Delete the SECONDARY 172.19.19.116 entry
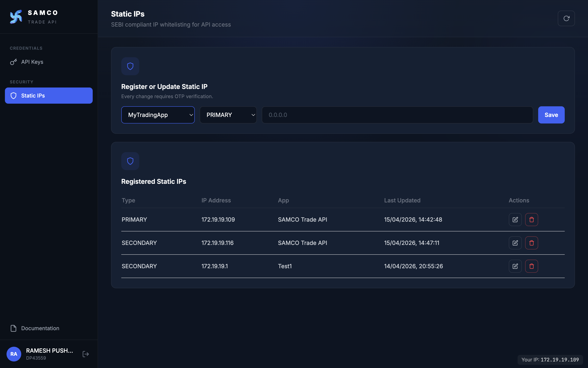This screenshot has width=588, height=368. tap(531, 243)
